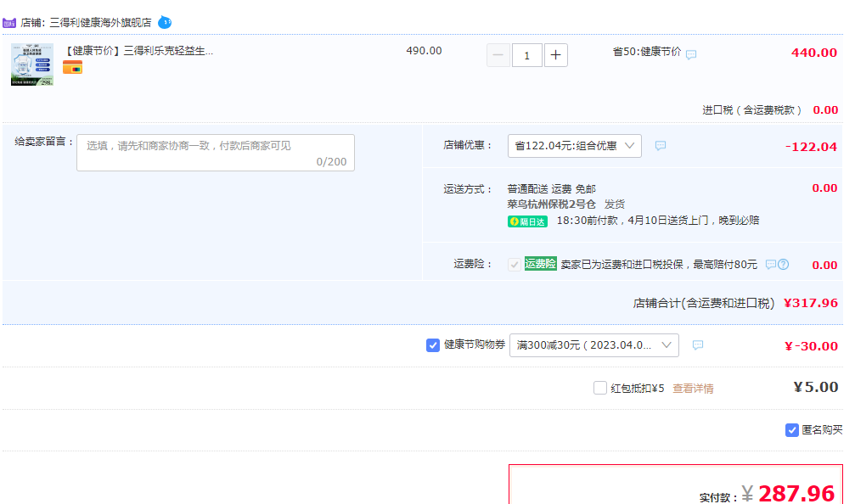855x504 pixels.
Task: Click the quantity input field
Action: 526,55
